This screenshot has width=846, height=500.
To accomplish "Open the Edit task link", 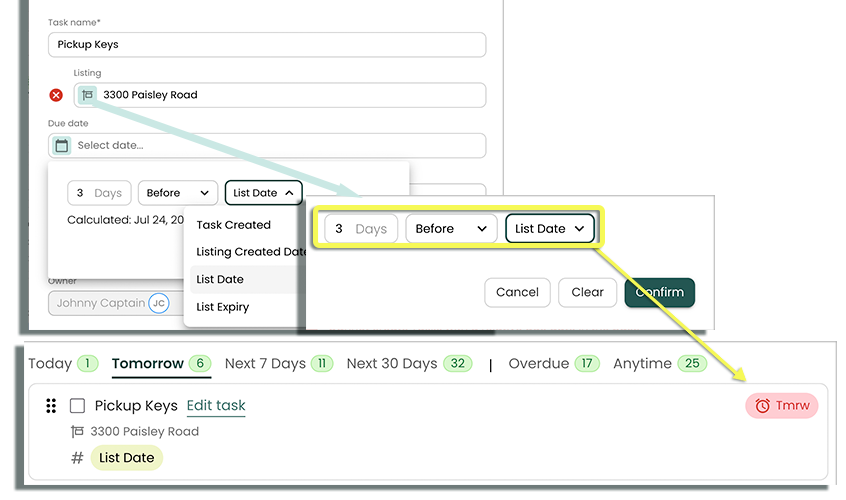I will pos(216,406).
